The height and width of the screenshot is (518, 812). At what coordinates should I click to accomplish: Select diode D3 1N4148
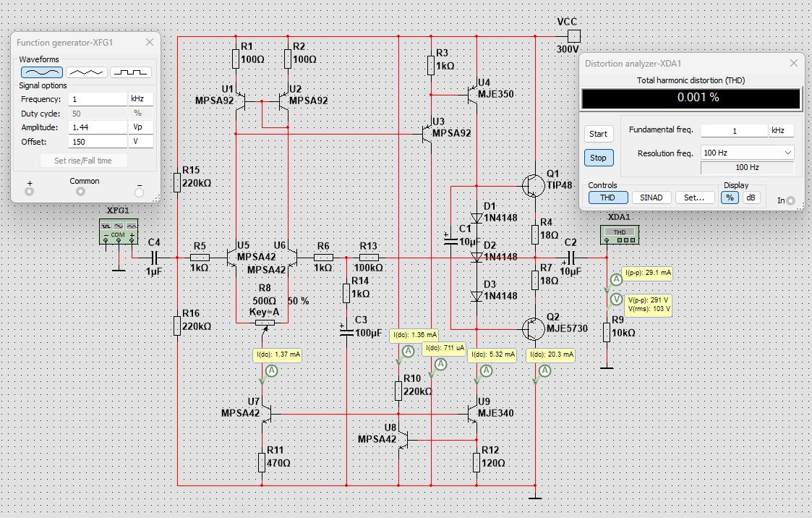point(477,297)
